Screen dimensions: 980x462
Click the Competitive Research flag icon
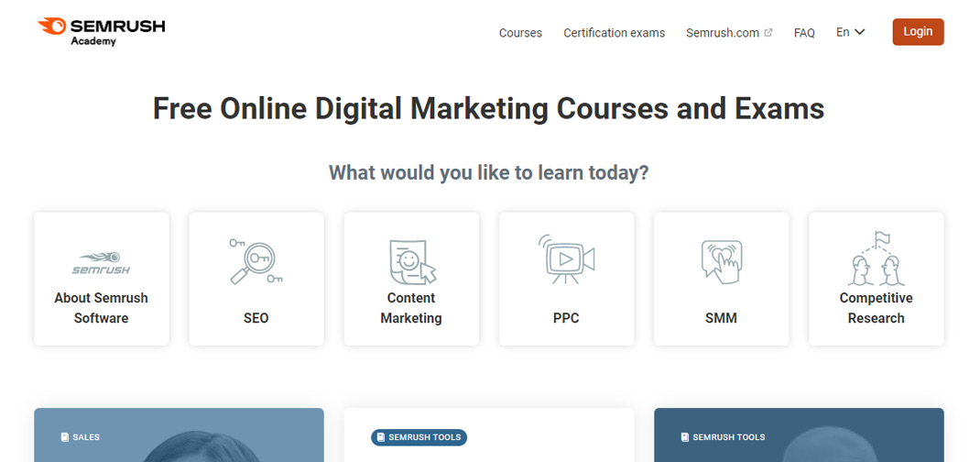(877, 258)
